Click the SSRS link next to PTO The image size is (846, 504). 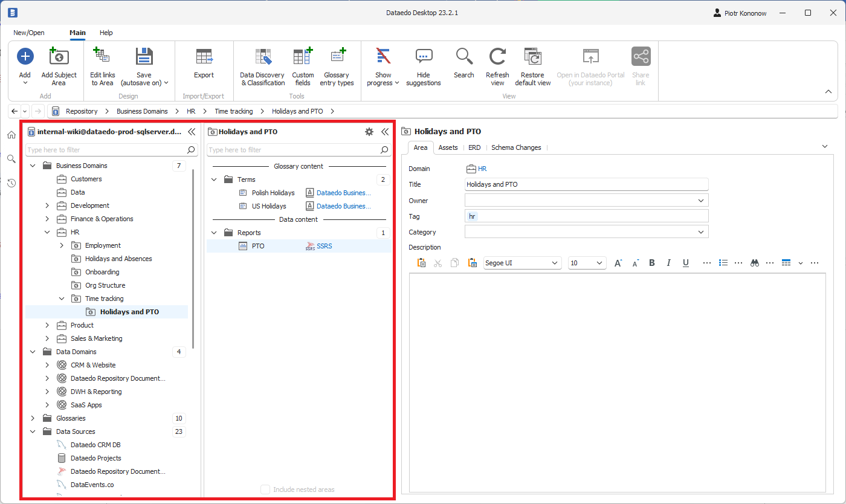[325, 246]
